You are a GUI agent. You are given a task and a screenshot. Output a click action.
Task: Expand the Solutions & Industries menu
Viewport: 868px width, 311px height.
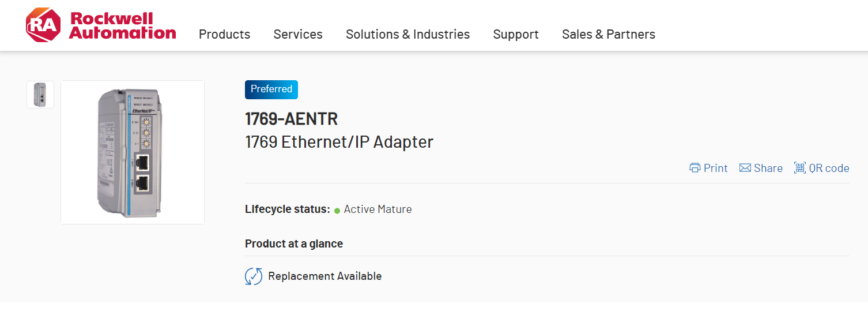407,35
